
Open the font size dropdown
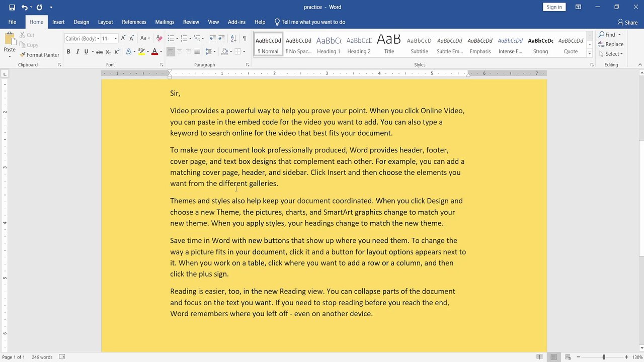point(116,39)
